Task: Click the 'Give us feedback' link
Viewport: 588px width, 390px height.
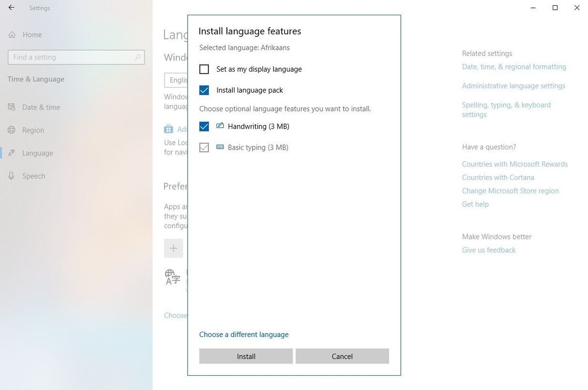Action: (x=488, y=250)
